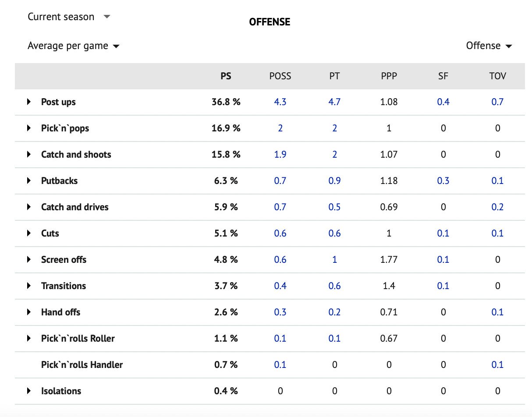The height and width of the screenshot is (417, 532).
Task: Open the Current season dropdown
Action: coord(69,17)
